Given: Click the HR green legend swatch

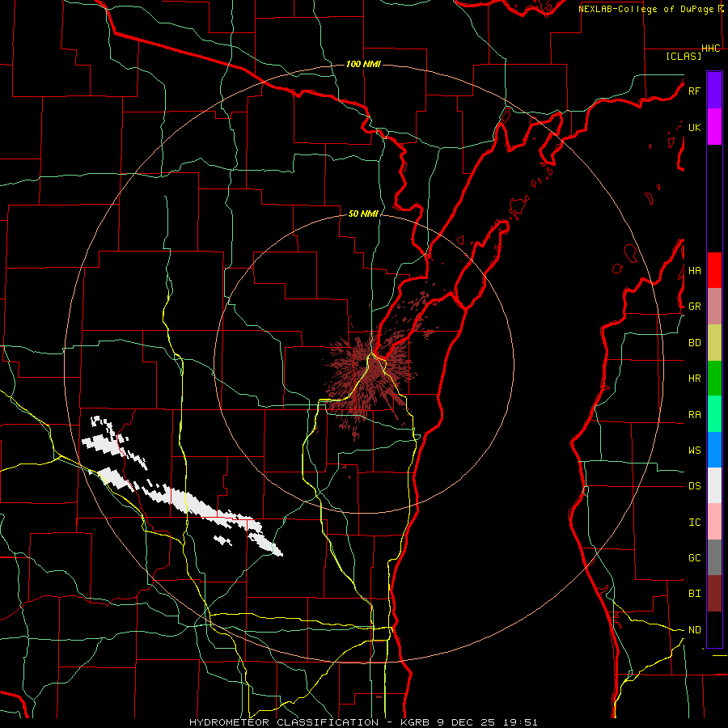Looking at the screenshot, I should (714, 378).
